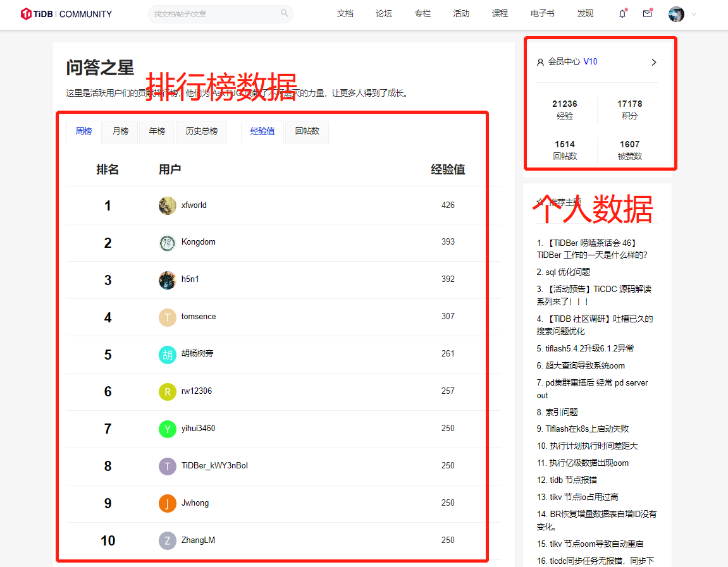This screenshot has height=567, width=728.
Task: Open topic 超大查询导致系统oom
Action: pos(581,365)
